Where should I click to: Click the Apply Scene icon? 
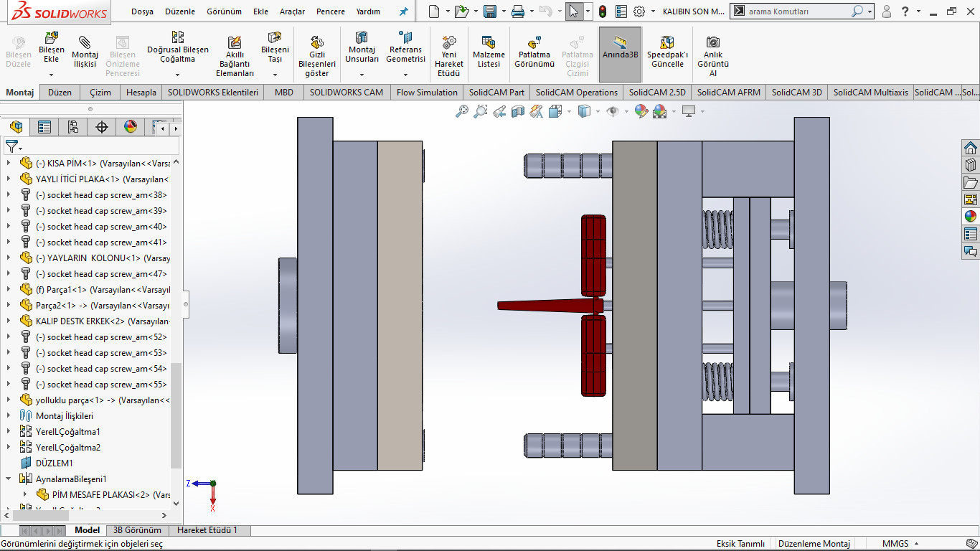[660, 111]
